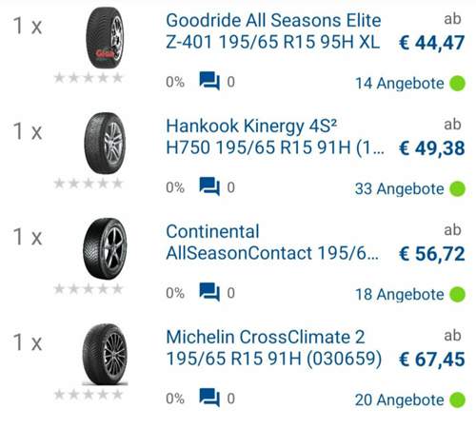Open Goodride All Seasons Elite Z-401 title
This screenshot has height=448, width=476.
pyautogui.click(x=273, y=31)
